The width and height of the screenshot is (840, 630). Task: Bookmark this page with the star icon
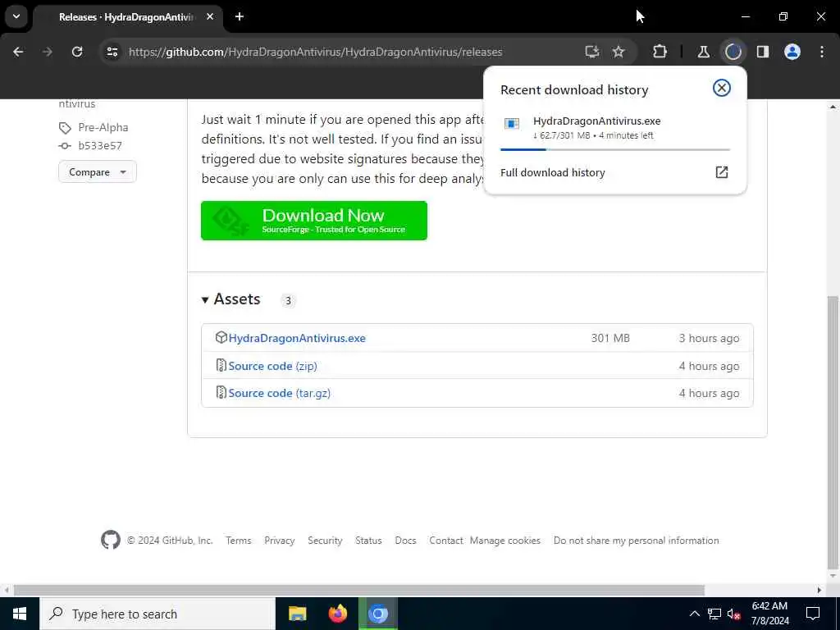point(619,52)
